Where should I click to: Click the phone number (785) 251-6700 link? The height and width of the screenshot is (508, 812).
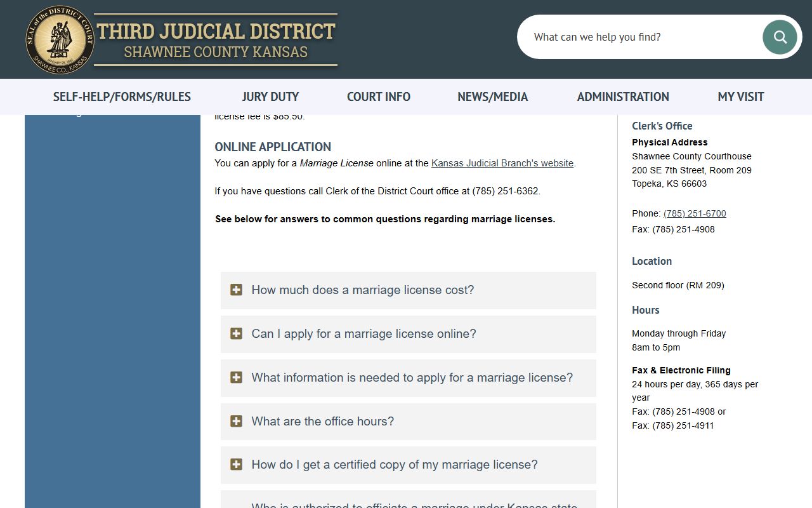(x=695, y=213)
